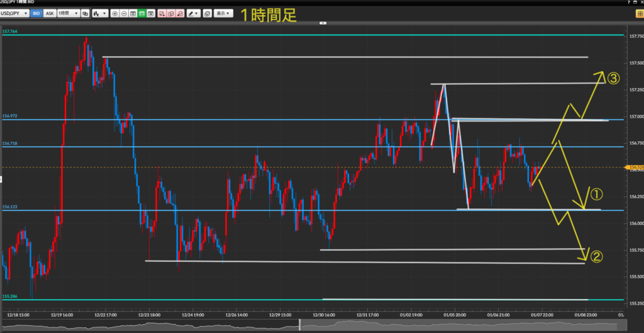The height and width of the screenshot is (333, 644).
Task: Open the chart type candlestick dropdown
Action: click(x=99, y=13)
